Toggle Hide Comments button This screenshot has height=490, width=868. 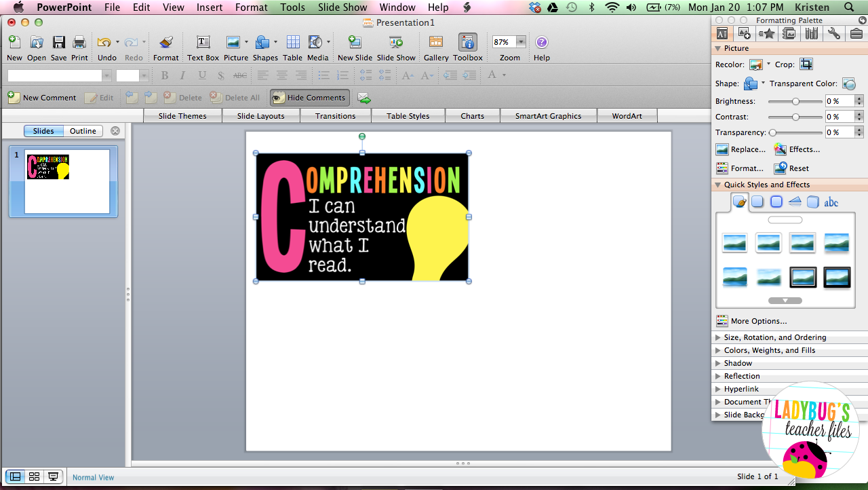pyautogui.click(x=310, y=98)
